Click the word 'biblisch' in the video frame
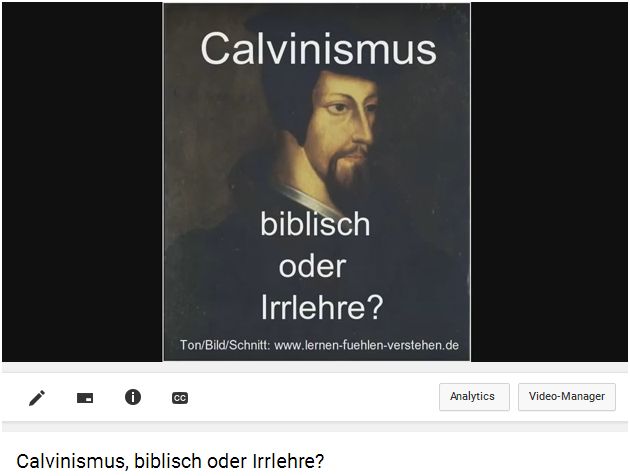Screen dimensions: 630x476 click(315, 224)
